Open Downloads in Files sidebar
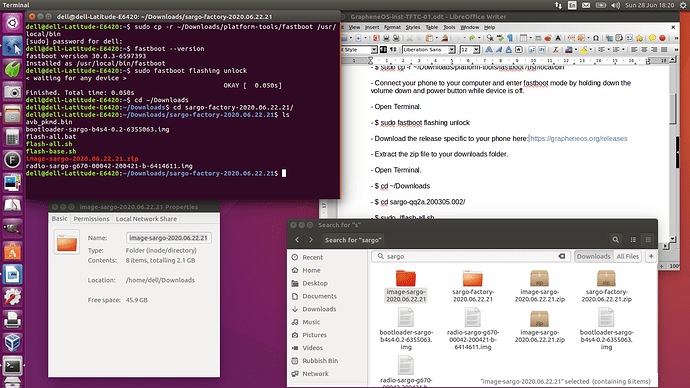690x388 pixels. point(319,309)
